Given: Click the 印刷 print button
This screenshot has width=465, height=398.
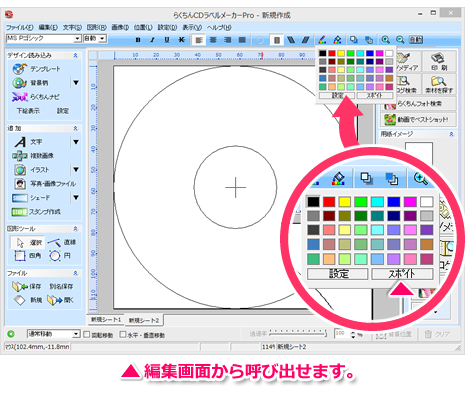Looking at the screenshot, I should click(x=439, y=61).
